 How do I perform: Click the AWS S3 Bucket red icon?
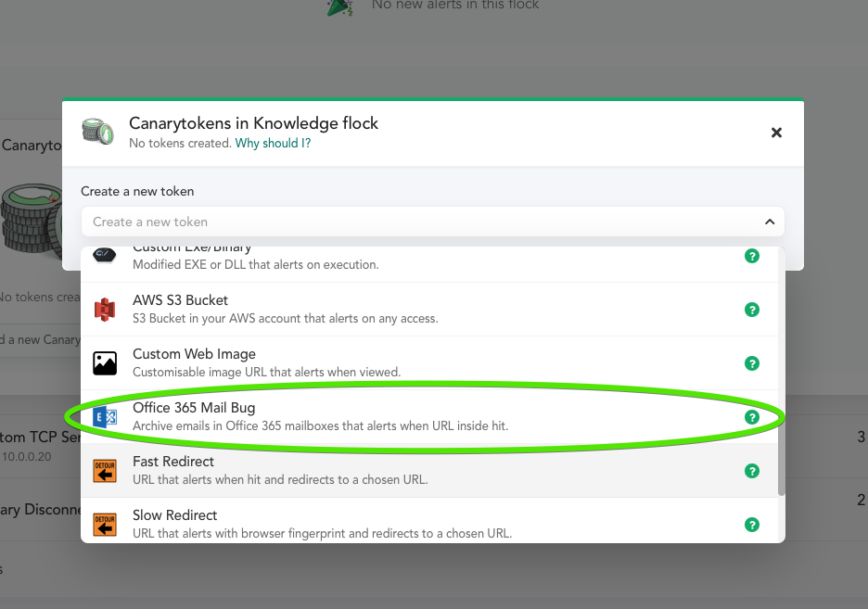click(105, 310)
